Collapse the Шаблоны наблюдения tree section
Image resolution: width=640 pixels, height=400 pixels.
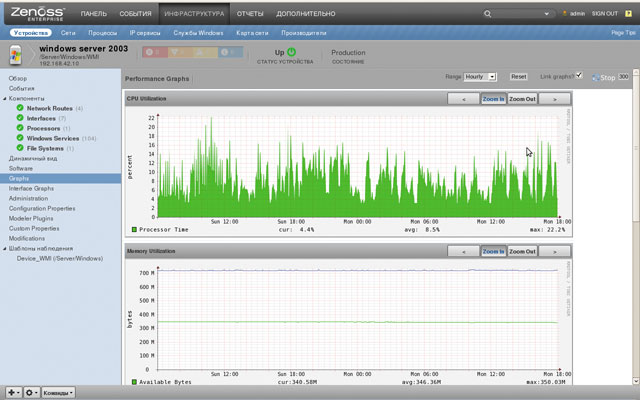[5, 249]
